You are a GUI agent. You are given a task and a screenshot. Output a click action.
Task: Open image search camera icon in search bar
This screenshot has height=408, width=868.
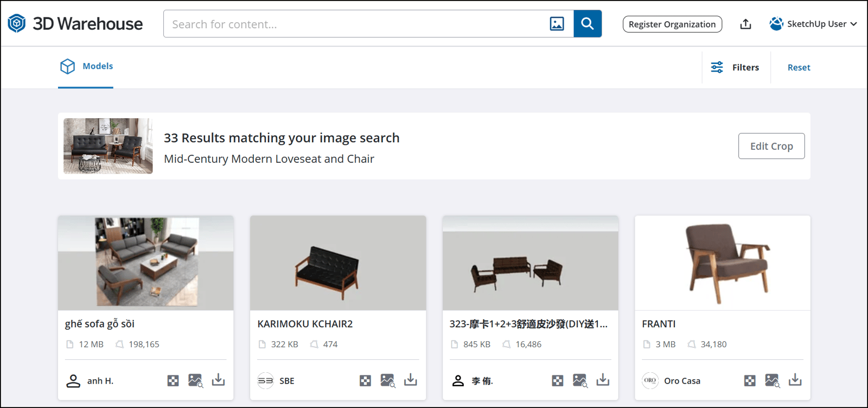557,24
